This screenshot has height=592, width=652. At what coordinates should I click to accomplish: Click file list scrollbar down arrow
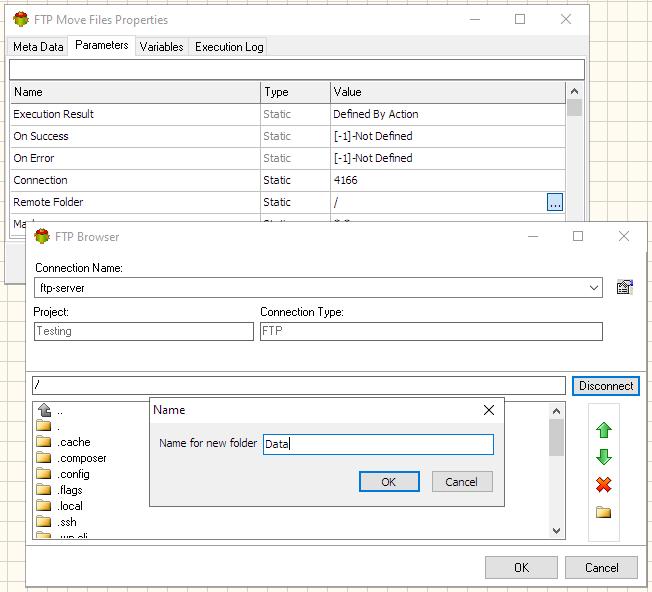coord(556,530)
